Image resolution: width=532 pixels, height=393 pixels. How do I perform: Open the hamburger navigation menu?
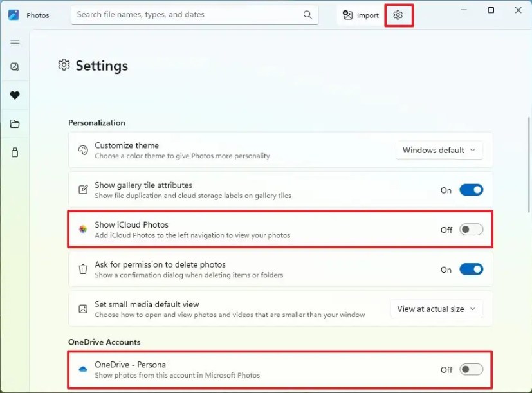pyautogui.click(x=15, y=43)
